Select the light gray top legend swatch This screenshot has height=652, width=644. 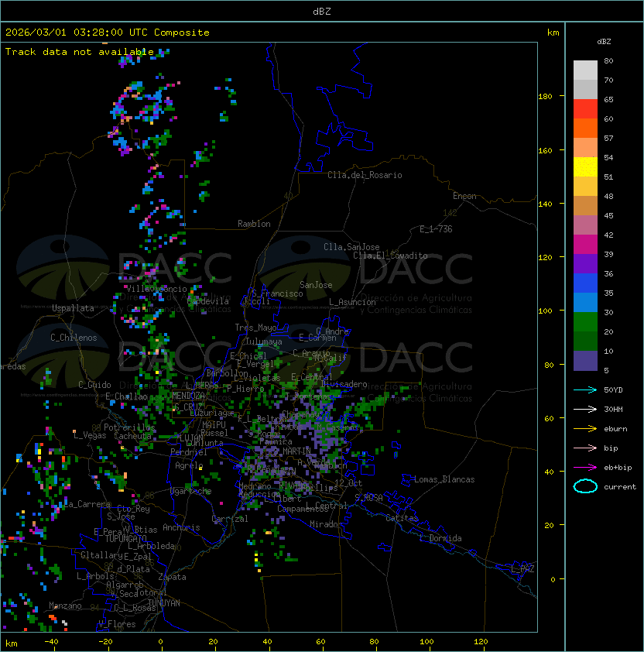pyautogui.click(x=585, y=70)
